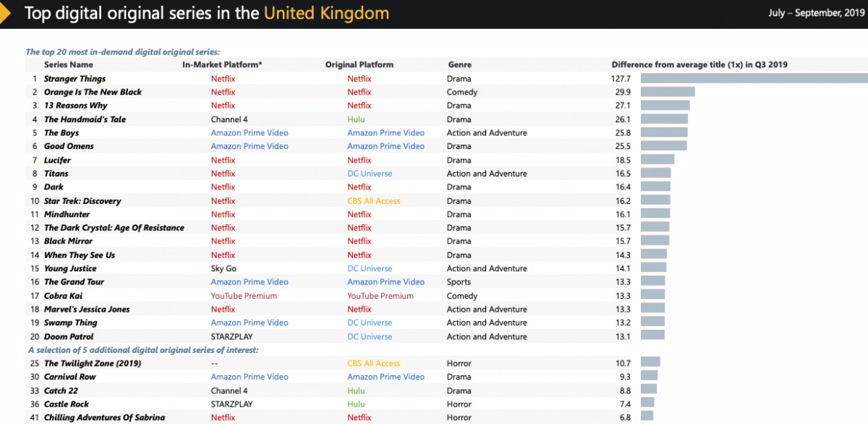Select Sky Go for Young Justice
This screenshot has width=868, height=426.
click(224, 268)
